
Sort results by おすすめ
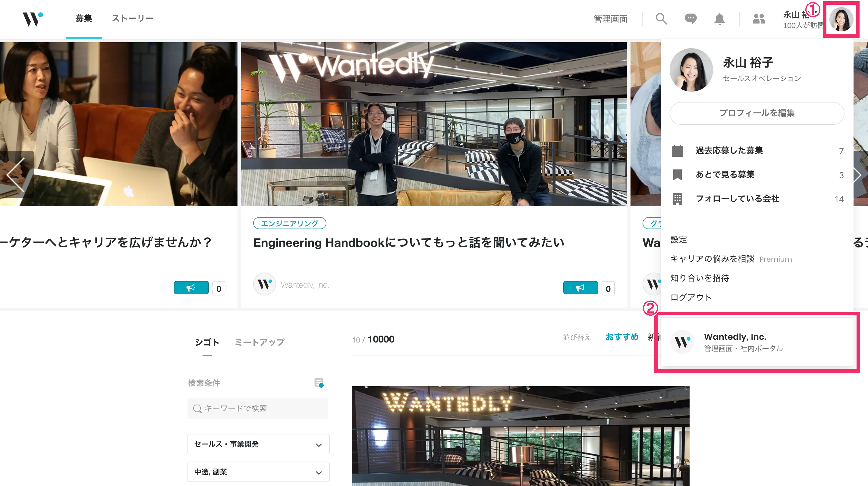coord(622,337)
